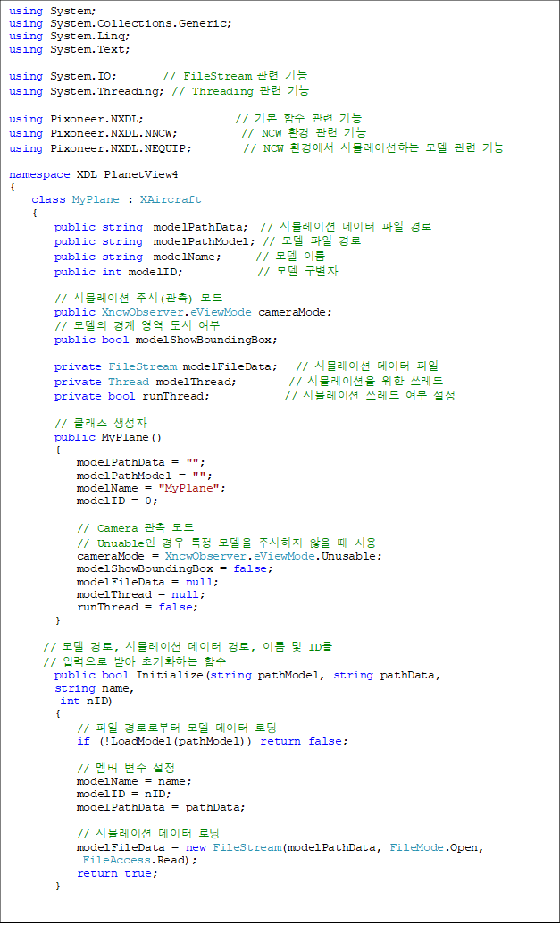560x926 pixels.
Task: Click 'modelID = 0;' assignment
Action: point(117,501)
